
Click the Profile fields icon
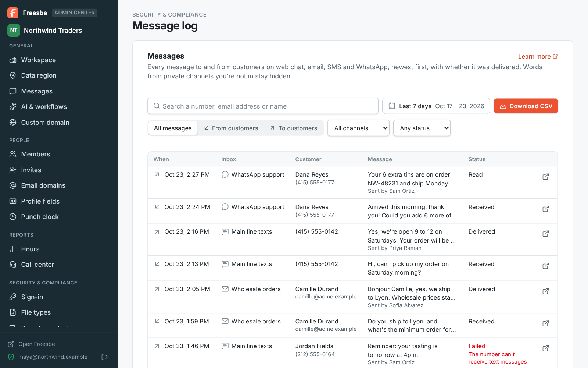(13, 201)
